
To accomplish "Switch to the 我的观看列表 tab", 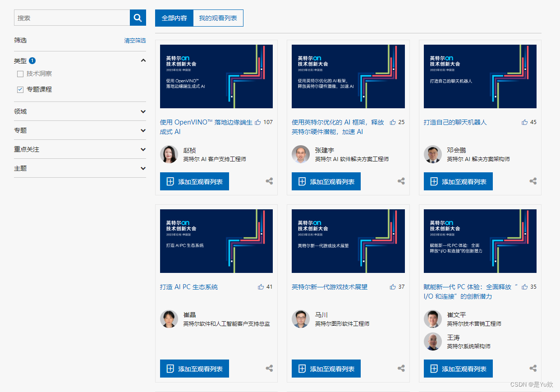I will 218,18.
